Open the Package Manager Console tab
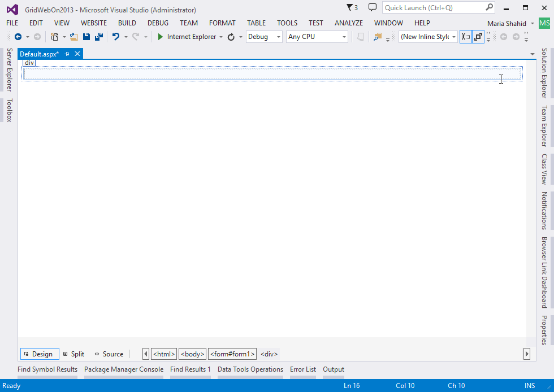Screen dimensions: 554x392 124,369
